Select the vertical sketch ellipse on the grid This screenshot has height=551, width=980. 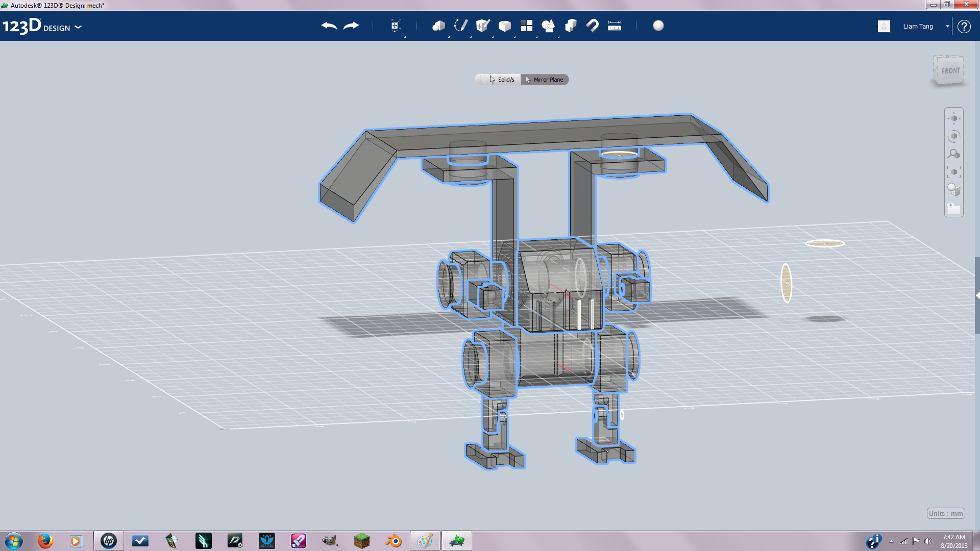point(787,283)
